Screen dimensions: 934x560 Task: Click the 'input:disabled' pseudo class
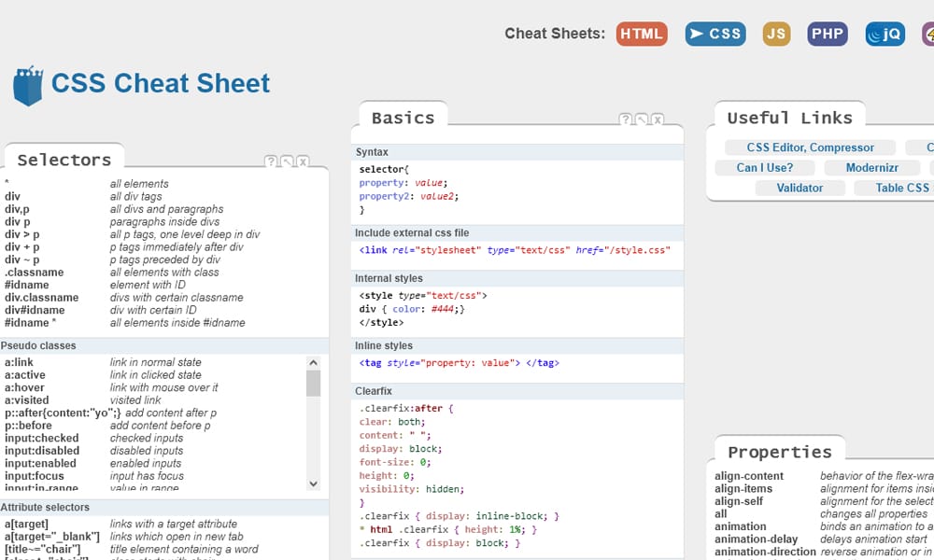click(x=43, y=451)
